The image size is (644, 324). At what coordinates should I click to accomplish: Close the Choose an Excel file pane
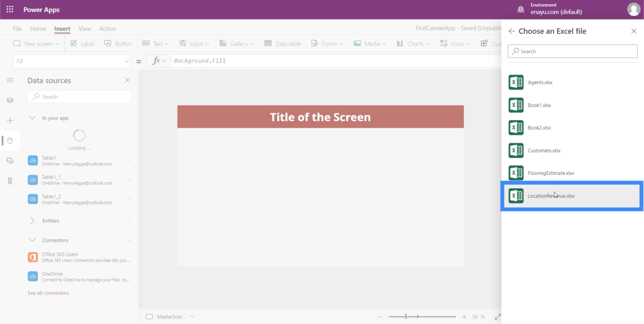click(634, 31)
